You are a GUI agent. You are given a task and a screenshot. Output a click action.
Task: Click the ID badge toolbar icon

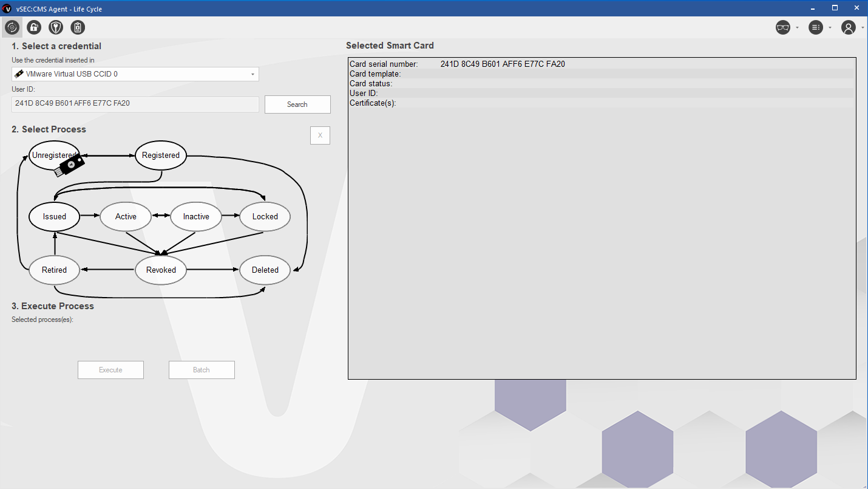(78, 27)
